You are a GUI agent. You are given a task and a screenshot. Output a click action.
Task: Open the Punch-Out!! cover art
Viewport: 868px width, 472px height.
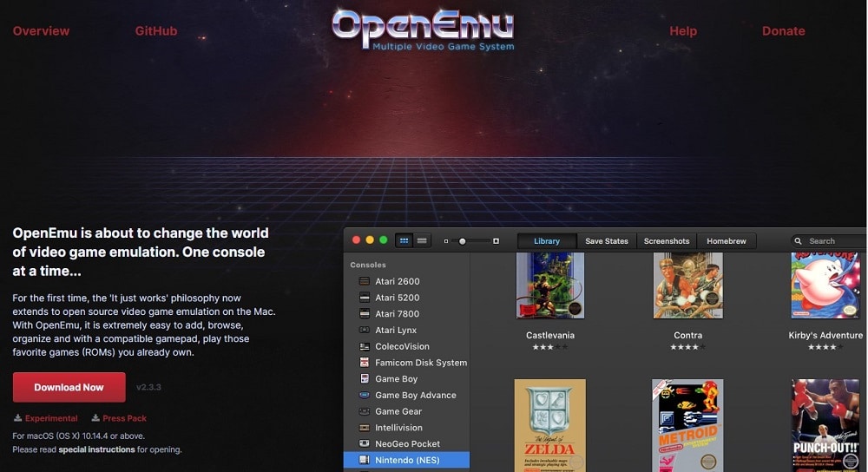click(825, 425)
